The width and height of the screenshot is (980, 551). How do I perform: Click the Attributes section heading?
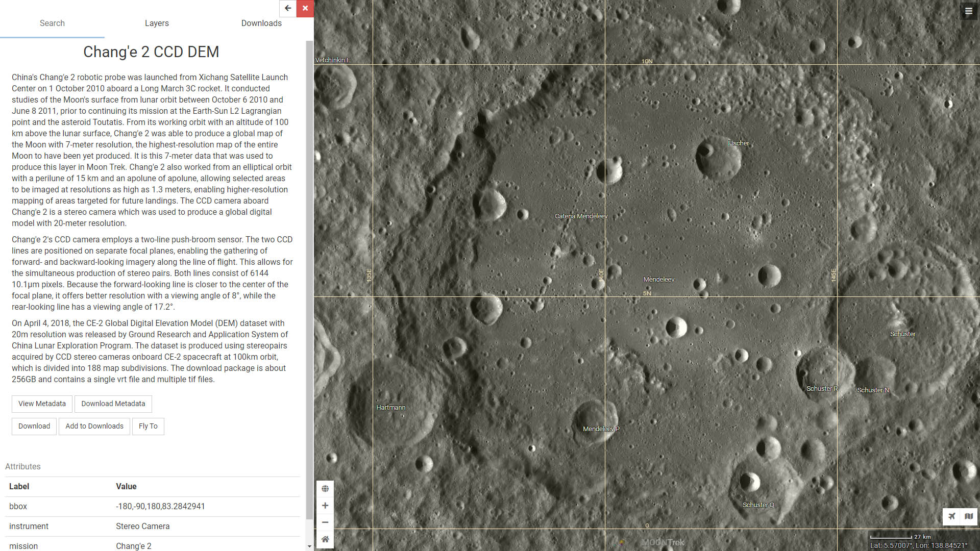[x=23, y=467]
